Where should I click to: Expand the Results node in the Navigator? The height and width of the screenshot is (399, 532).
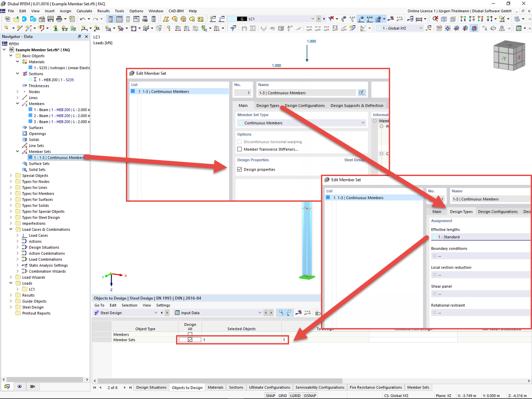(10, 295)
